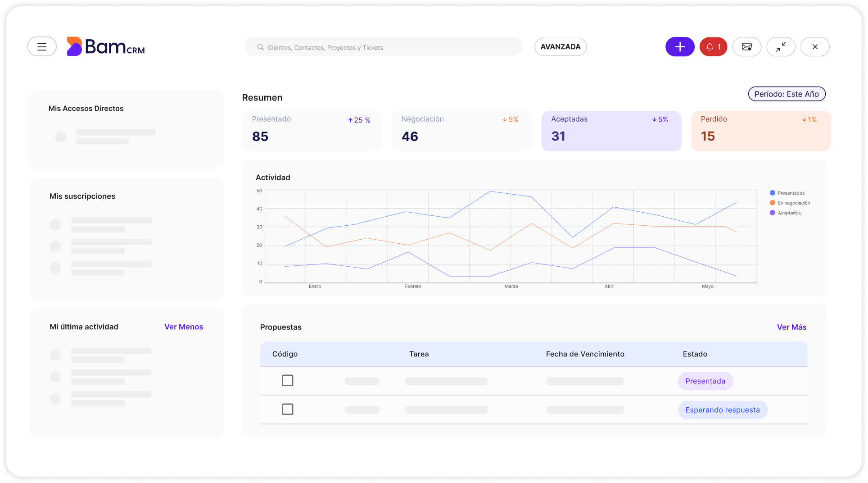Click the Resumen section heading

[262, 98]
